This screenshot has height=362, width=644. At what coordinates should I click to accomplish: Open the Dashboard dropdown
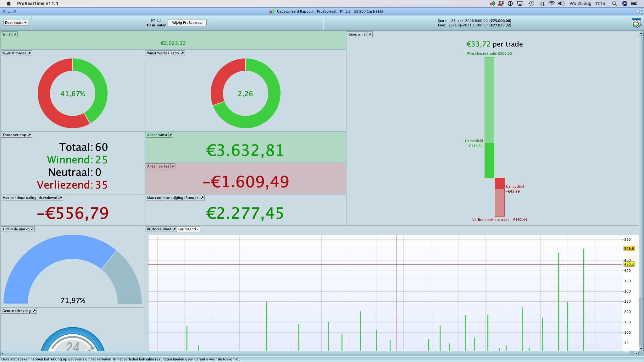pyautogui.click(x=16, y=23)
